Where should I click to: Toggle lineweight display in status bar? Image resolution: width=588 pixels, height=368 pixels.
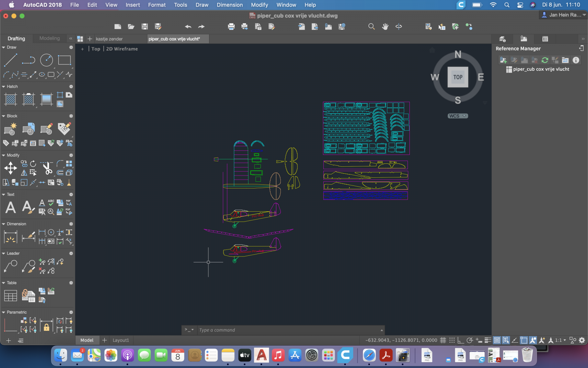[488, 340]
